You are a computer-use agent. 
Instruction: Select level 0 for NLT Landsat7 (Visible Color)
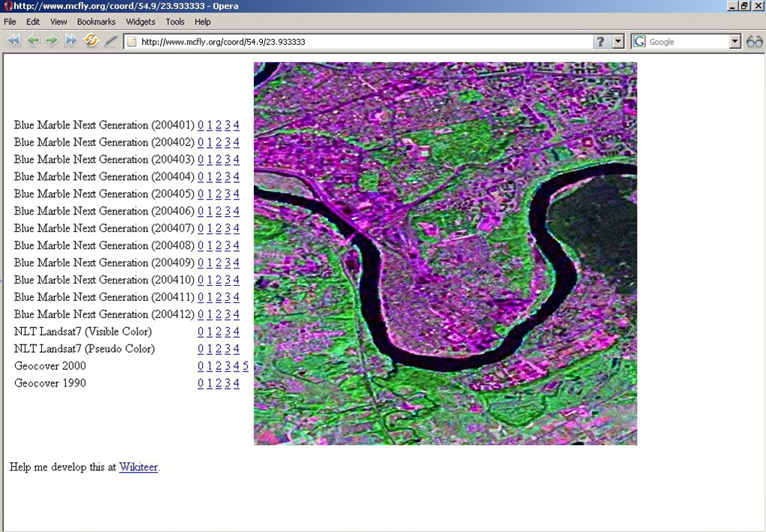coord(201,332)
